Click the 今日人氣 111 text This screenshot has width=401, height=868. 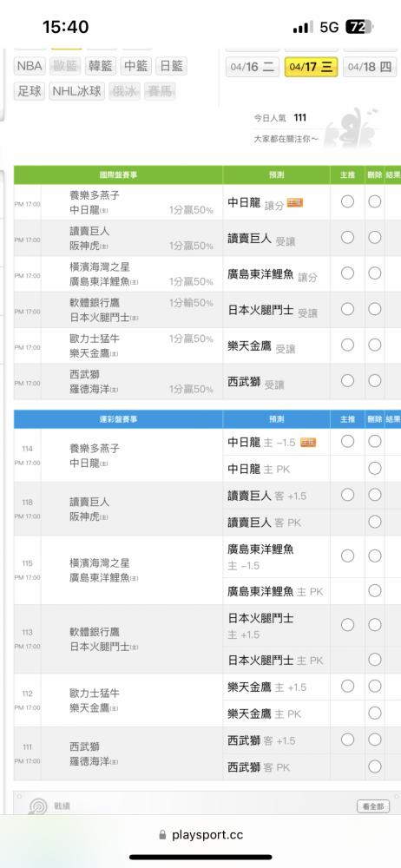[x=280, y=118]
